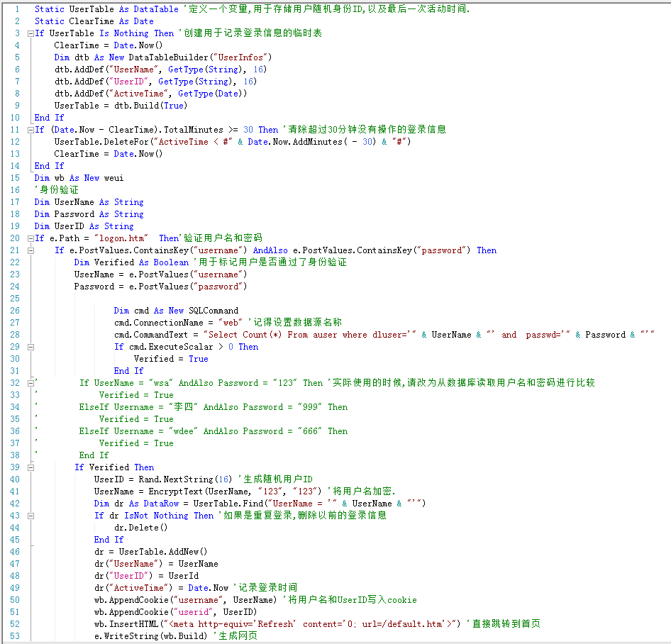Click 'Static ClearTime As Date' line
671x644 pixels.
tap(94, 21)
